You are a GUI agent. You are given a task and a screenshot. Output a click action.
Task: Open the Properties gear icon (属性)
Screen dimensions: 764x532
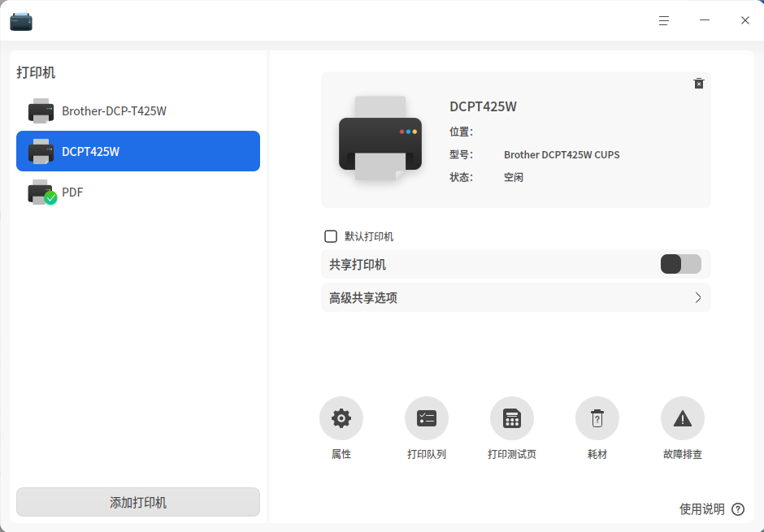341,418
